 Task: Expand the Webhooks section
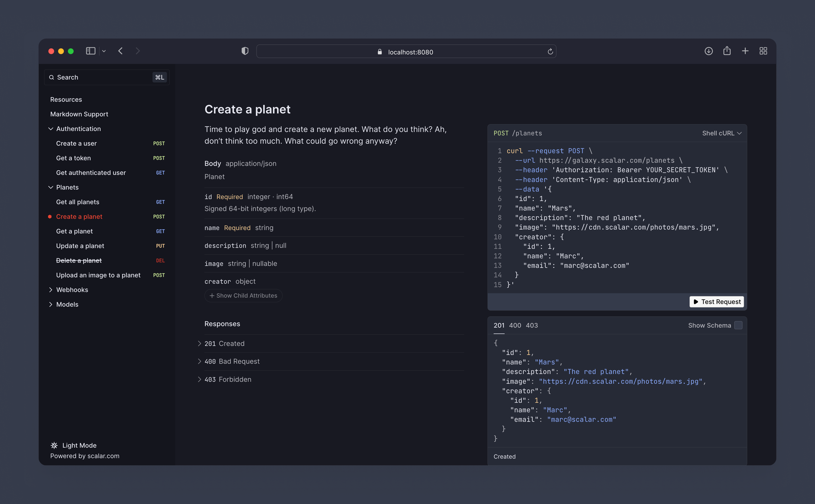(x=72, y=289)
